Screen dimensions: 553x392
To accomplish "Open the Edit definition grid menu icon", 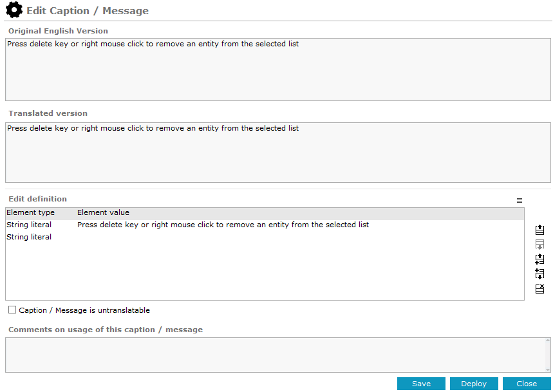I will [x=520, y=201].
